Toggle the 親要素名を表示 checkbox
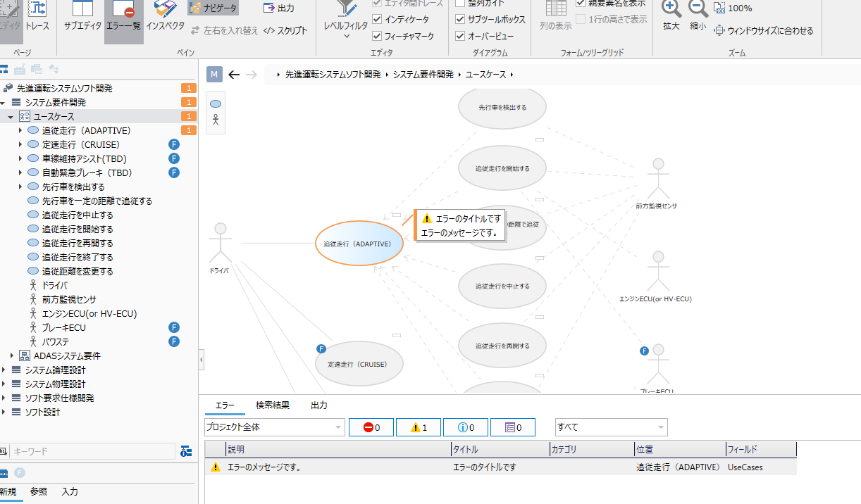The height and width of the screenshot is (504, 861). click(581, 3)
